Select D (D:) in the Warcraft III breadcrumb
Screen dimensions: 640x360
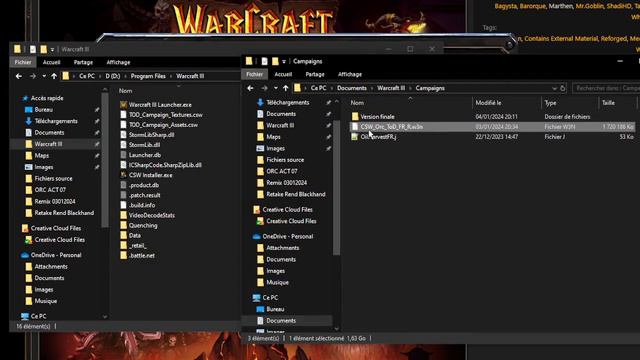[113, 76]
